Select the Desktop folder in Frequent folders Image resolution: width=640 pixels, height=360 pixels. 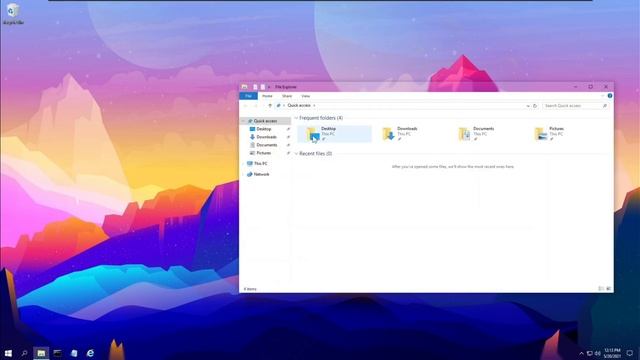tap(334, 134)
